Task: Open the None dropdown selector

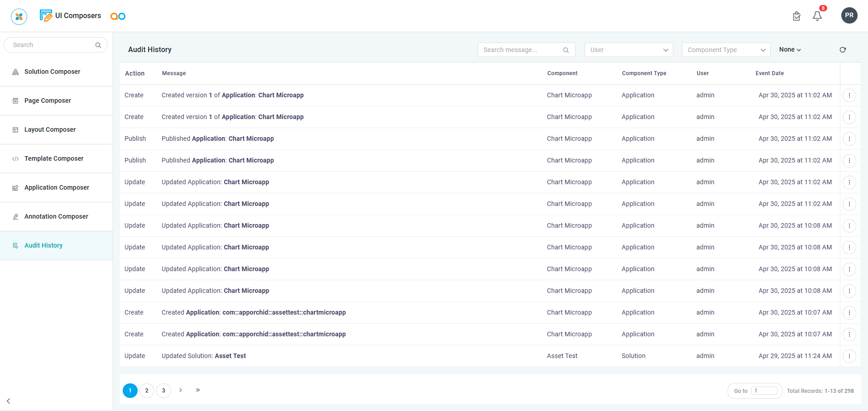Action: 790,50
